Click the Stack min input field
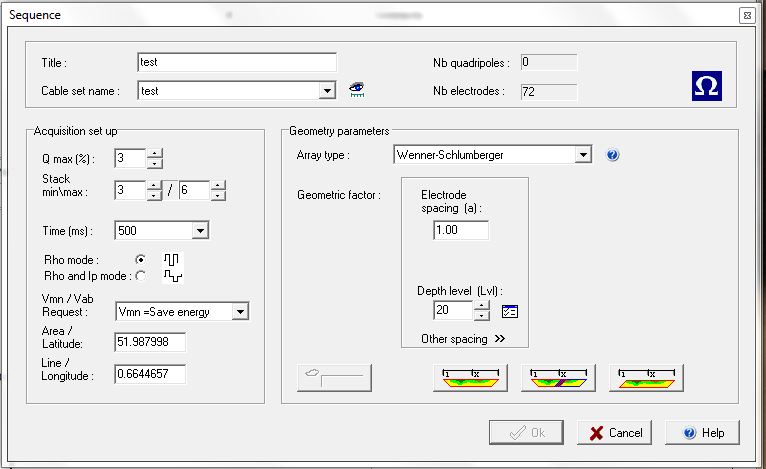Screen dimensions: 766x469 coord(130,190)
